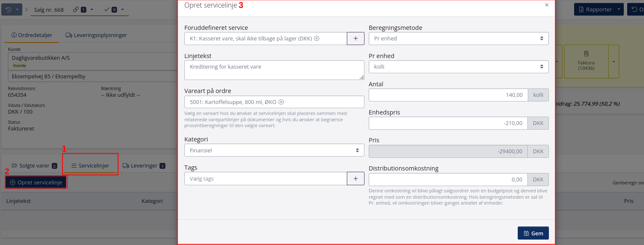This screenshot has height=245, width=644.
Task: Click the Faktura (10436) document icon button
Action: (x=586, y=61)
